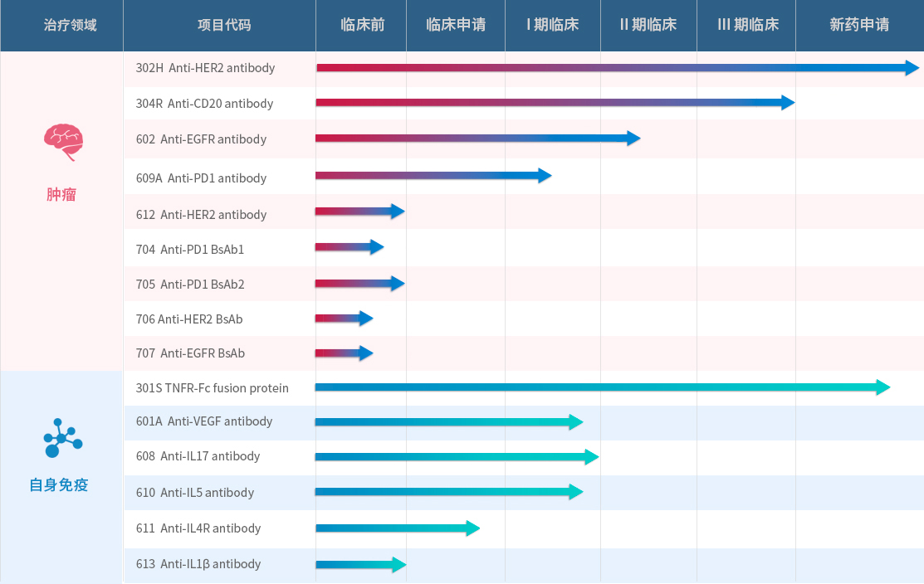
Task: Click the 301S TNFR-Fc progress arrow
Action: (x=603, y=387)
